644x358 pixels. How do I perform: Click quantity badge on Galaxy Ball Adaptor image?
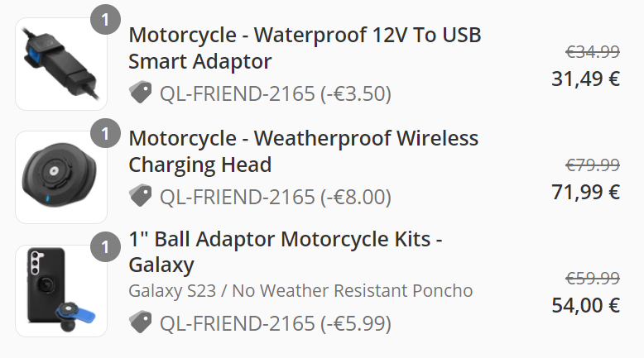pos(104,246)
